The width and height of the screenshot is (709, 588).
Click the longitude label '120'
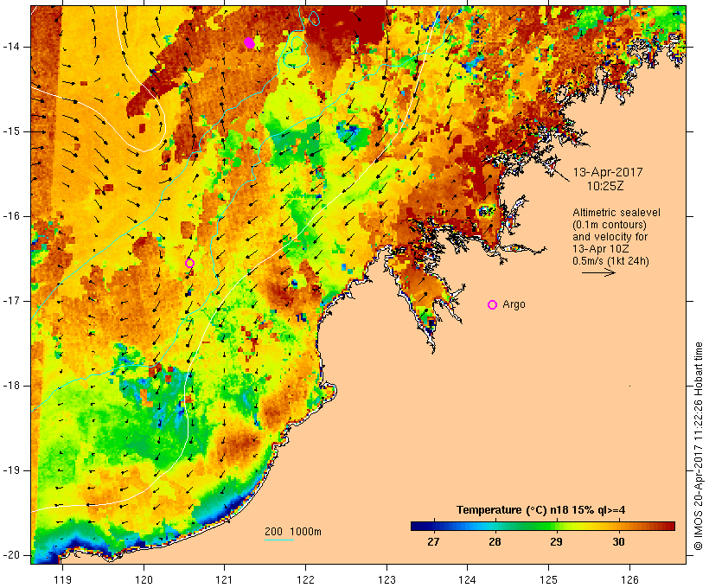click(x=144, y=579)
